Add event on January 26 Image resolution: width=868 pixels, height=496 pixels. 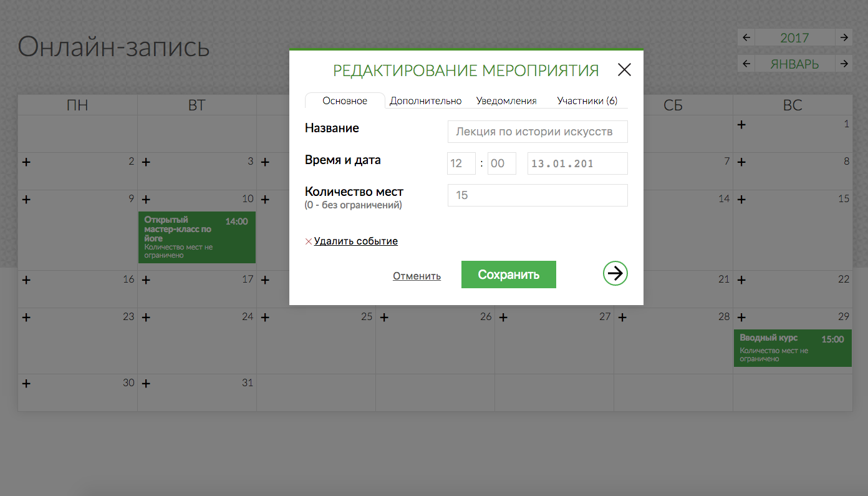pyautogui.click(x=384, y=318)
